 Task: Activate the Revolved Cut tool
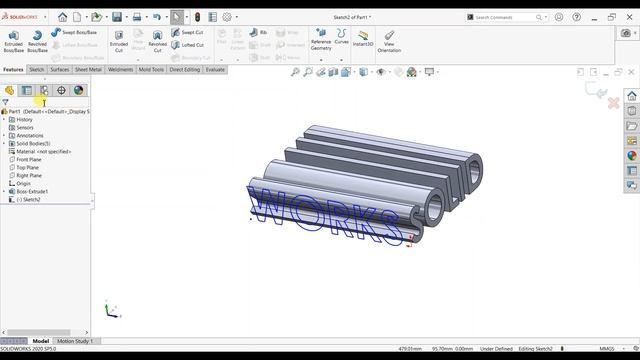point(158,41)
